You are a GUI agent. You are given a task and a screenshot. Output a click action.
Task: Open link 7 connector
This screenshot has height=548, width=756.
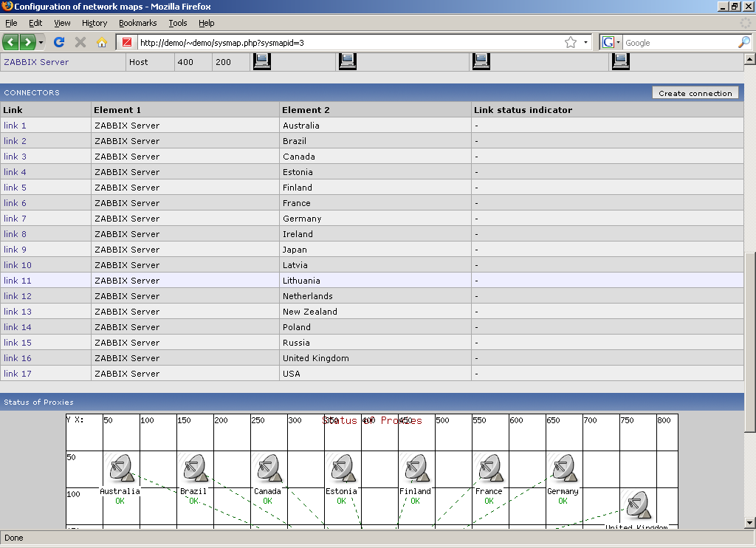point(15,219)
